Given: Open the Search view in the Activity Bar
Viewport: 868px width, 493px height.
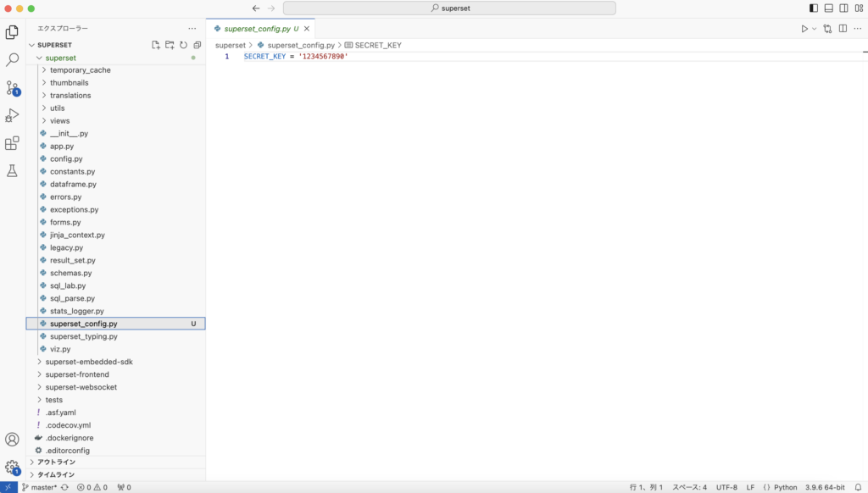Looking at the screenshot, I should tap(12, 59).
